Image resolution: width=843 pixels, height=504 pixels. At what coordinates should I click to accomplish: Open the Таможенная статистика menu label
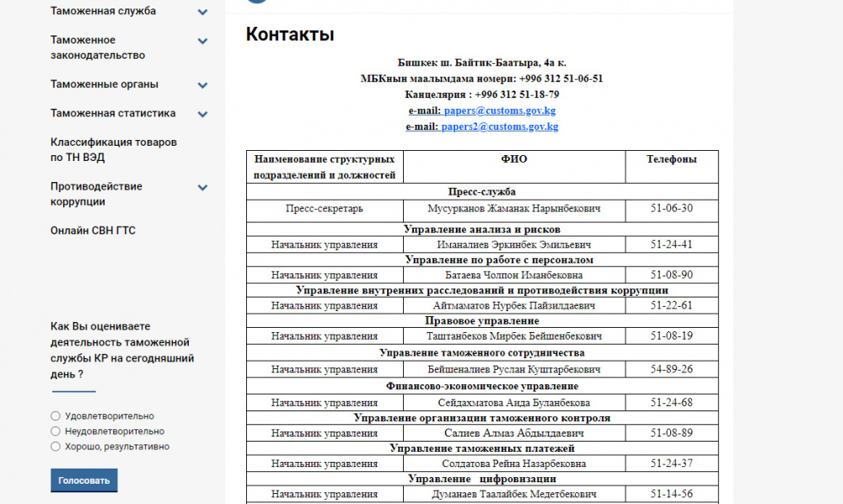pyautogui.click(x=113, y=113)
